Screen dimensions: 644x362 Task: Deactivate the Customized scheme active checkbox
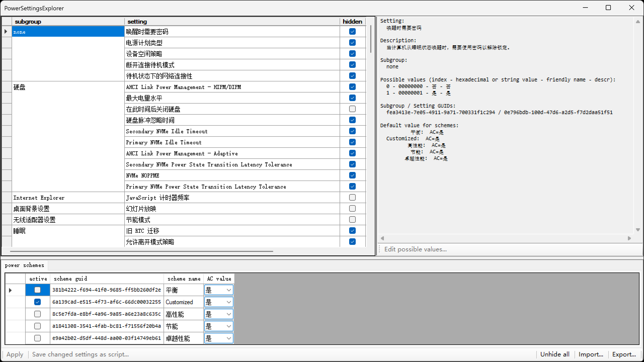coord(37,302)
